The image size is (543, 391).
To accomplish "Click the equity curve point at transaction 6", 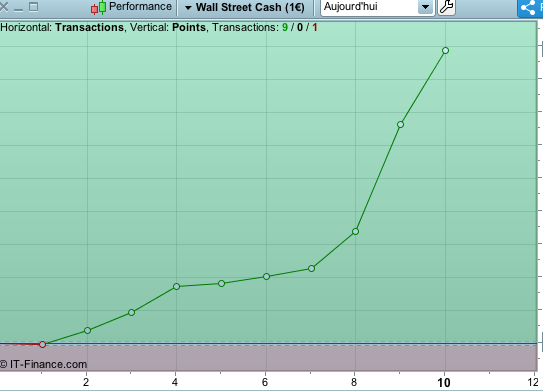I will click(x=266, y=276).
